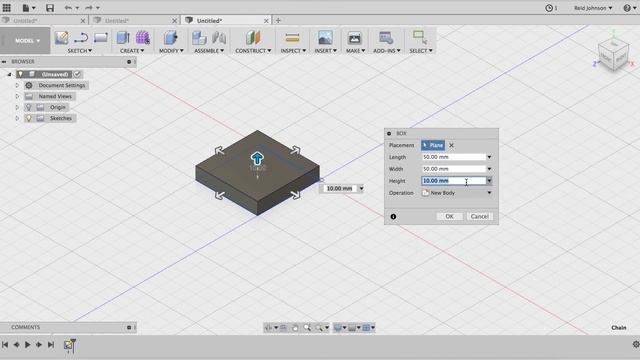The height and width of the screenshot is (360, 640).
Task: Click the New Component assemble icon
Action: [199, 38]
